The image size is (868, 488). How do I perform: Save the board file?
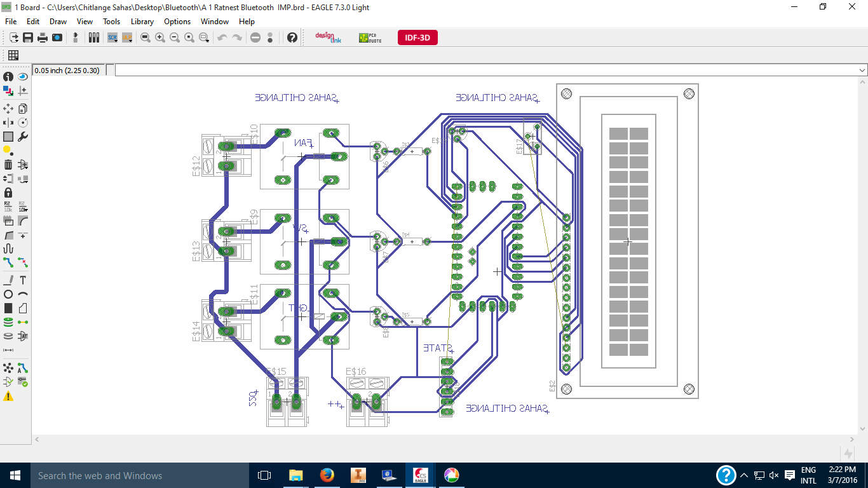(x=28, y=37)
